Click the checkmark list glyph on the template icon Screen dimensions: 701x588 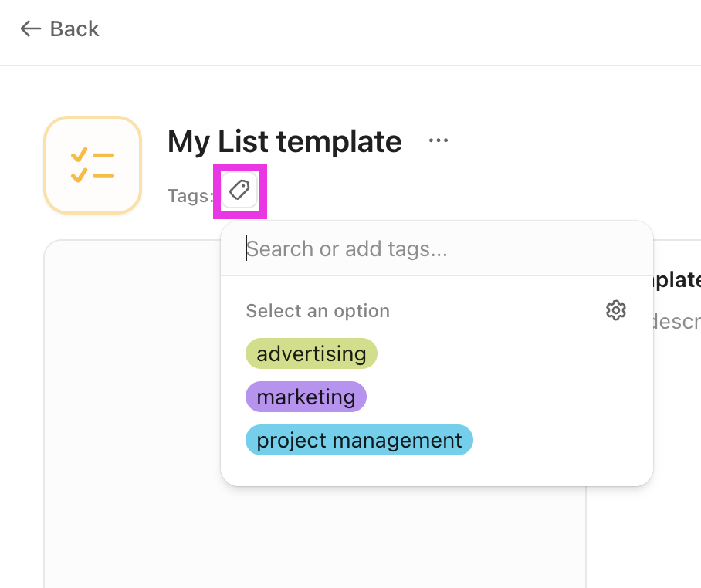[x=92, y=164]
